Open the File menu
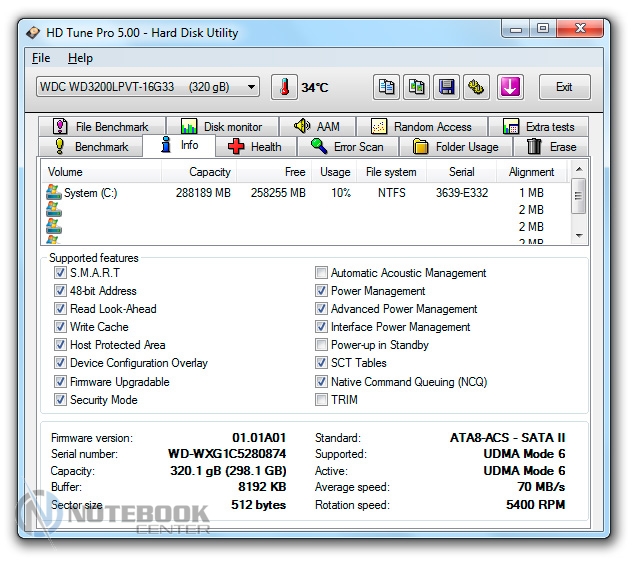The width and height of the screenshot is (633, 561). pyautogui.click(x=41, y=58)
